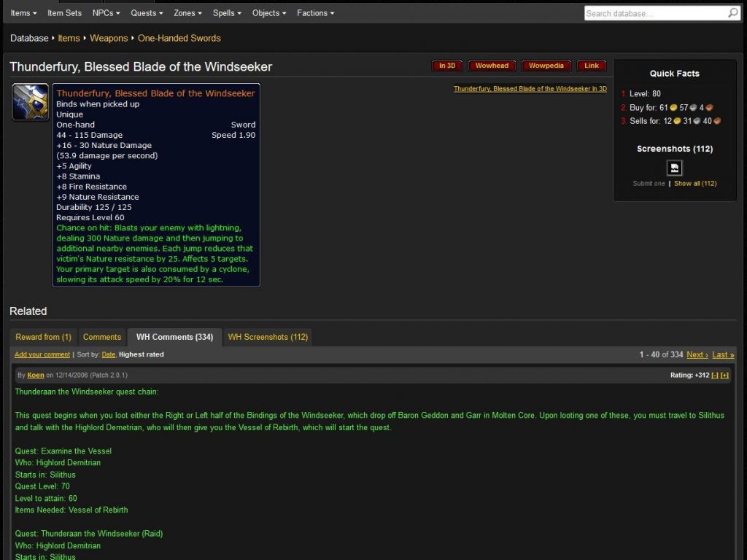The width and height of the screenshot is (747, 560).
Task: Expand the Objects dropdown menu
Action: coord(269,13)
